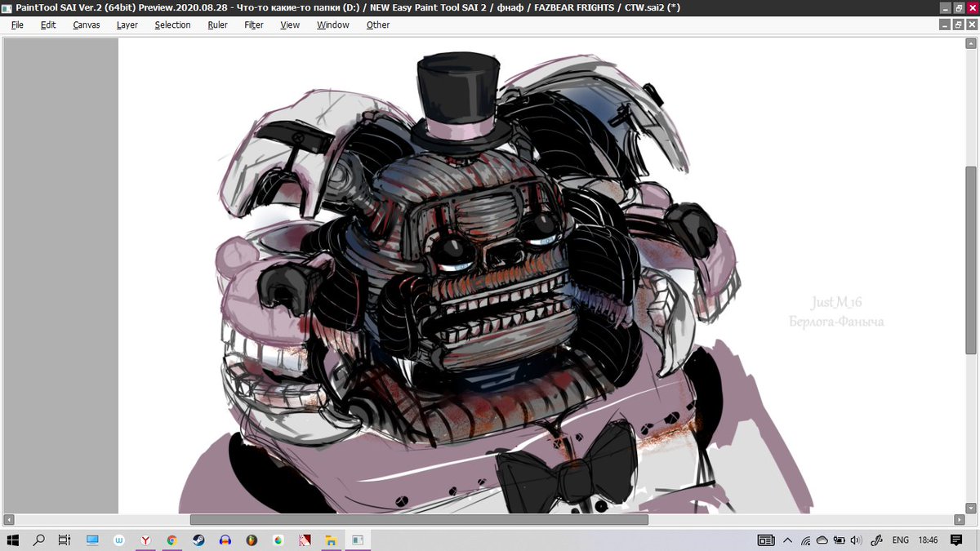Open the Canvas menu
The width and height of the screenshot is (980, 551).
pos(87,24)
